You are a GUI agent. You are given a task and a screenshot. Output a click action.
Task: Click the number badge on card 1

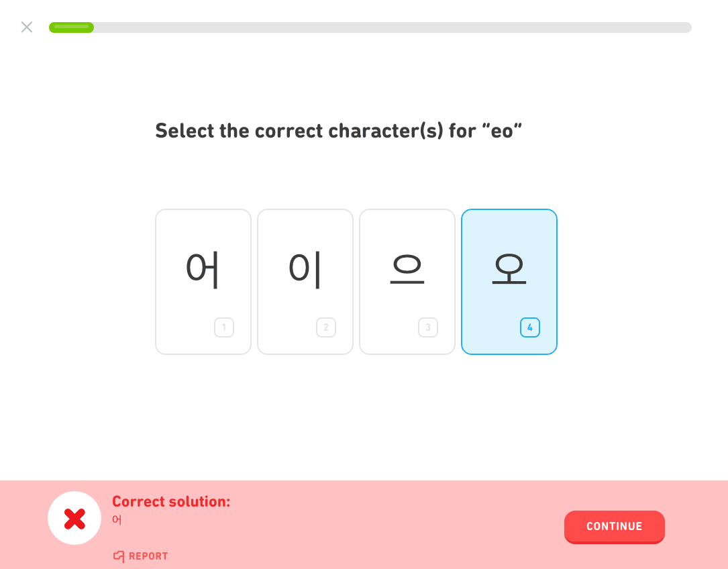point(224,327)
